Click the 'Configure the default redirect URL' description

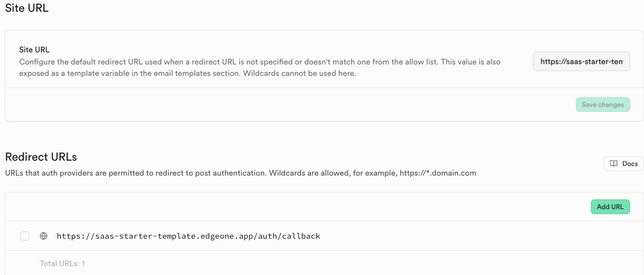coord(260,62)
